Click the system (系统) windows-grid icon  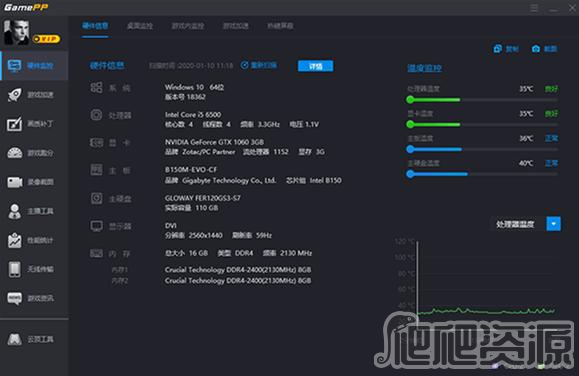point(96,88)
